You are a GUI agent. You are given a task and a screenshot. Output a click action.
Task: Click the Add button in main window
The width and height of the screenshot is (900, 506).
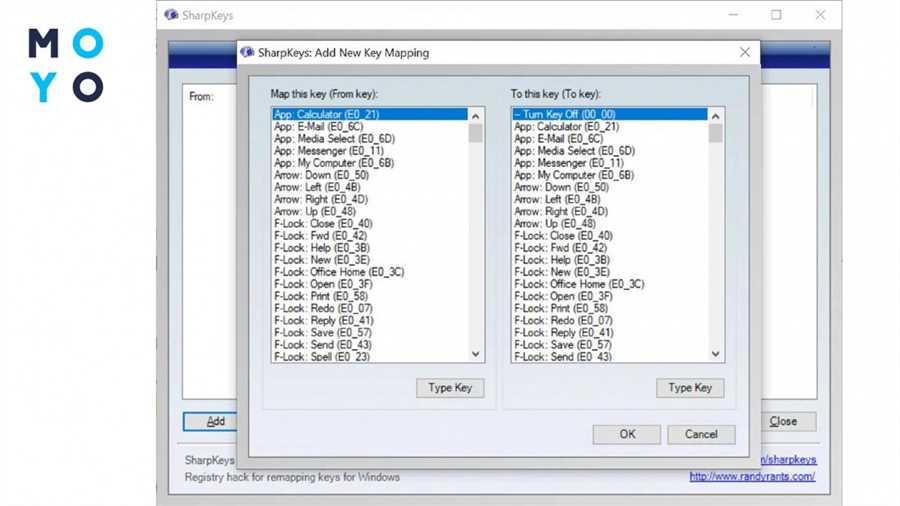[214, 422]
